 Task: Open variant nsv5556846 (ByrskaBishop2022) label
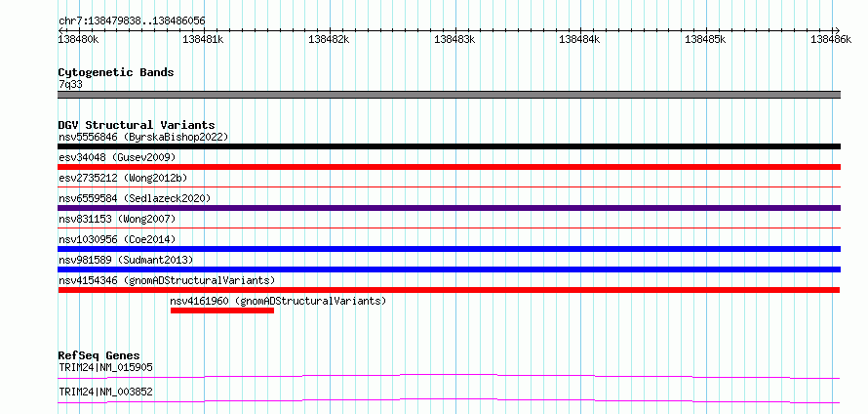pos(143,137)
